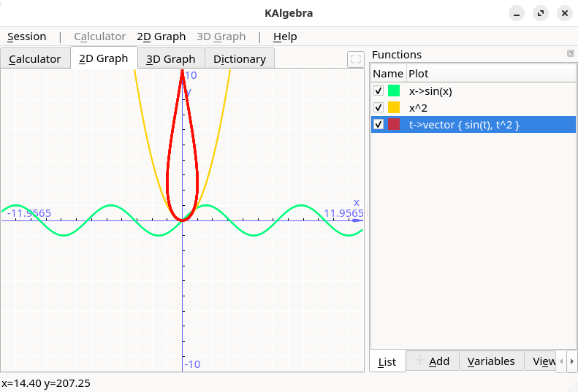Toggle the t->vector function checkbox
Image resolution: width=578 pixels, height=392 pixels.
tap(379, 124)
